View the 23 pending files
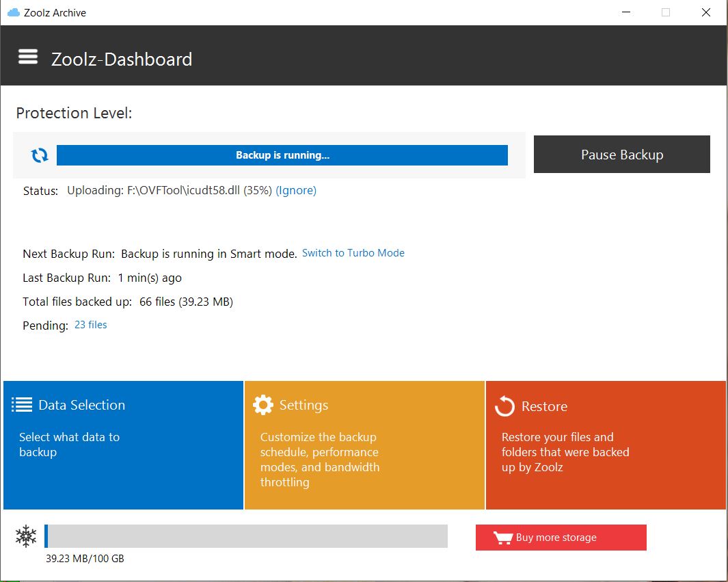This screenshot has height=582, width=728. [90, 325]
